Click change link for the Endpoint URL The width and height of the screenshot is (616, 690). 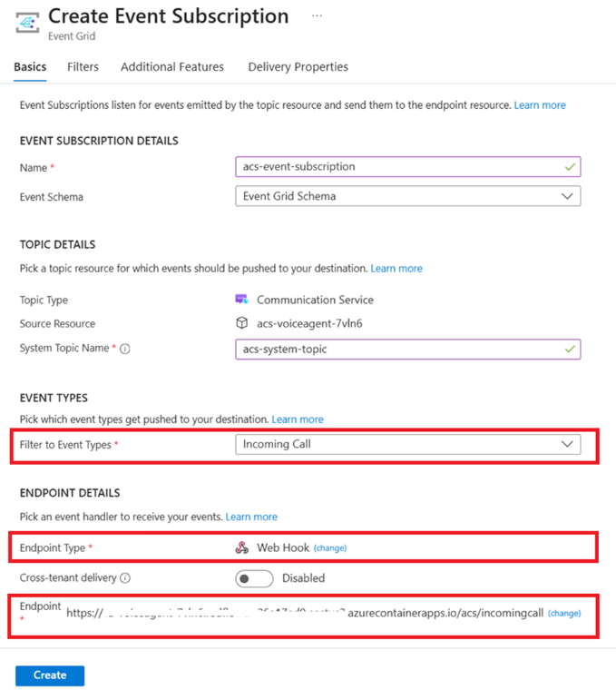[x=564, y=614]
